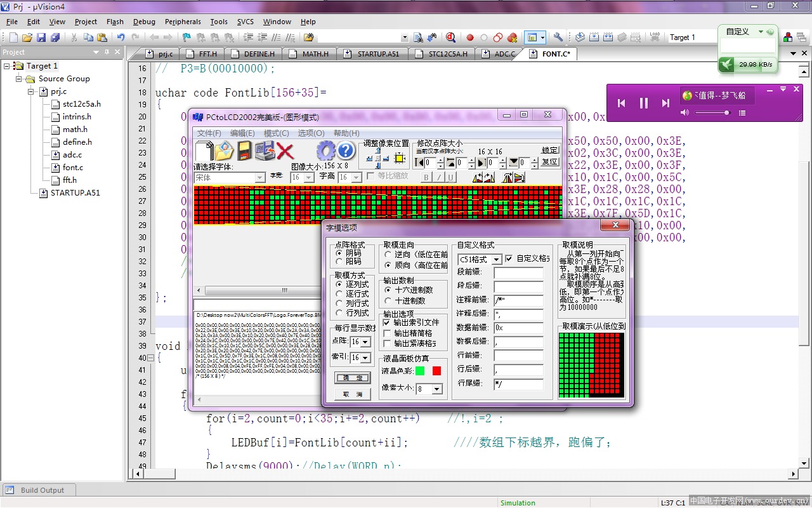812x508 pixels.
Task: Open the playlist icon in music player
Action: [742, 113]
